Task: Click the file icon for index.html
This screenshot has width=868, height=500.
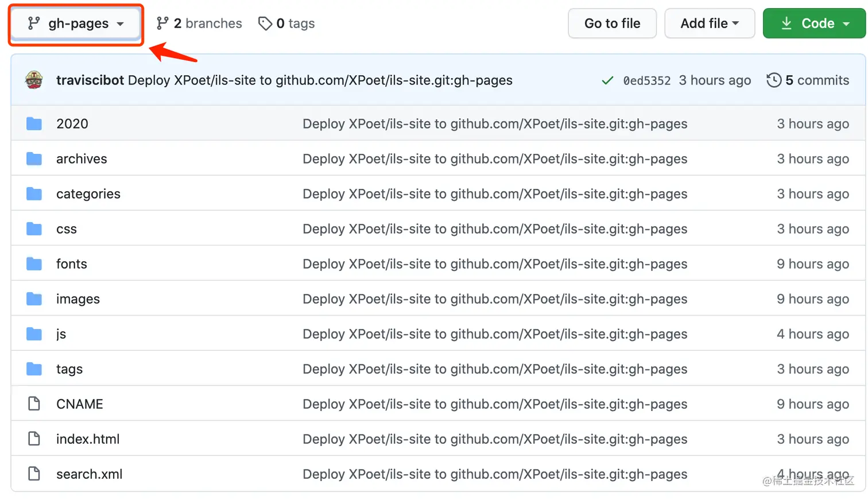Action: click(34, 439)
